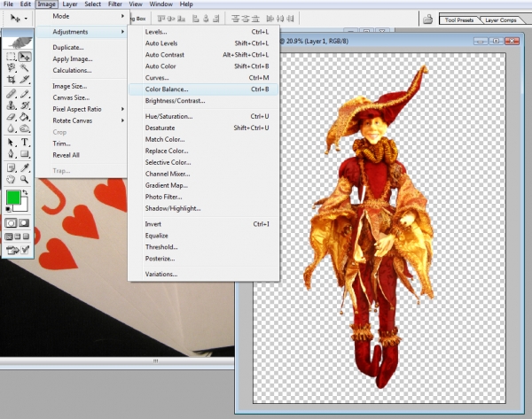Screen dimensions: 532x419
Task: Select the Move tool in toolbox
Action: click(25, 57)
